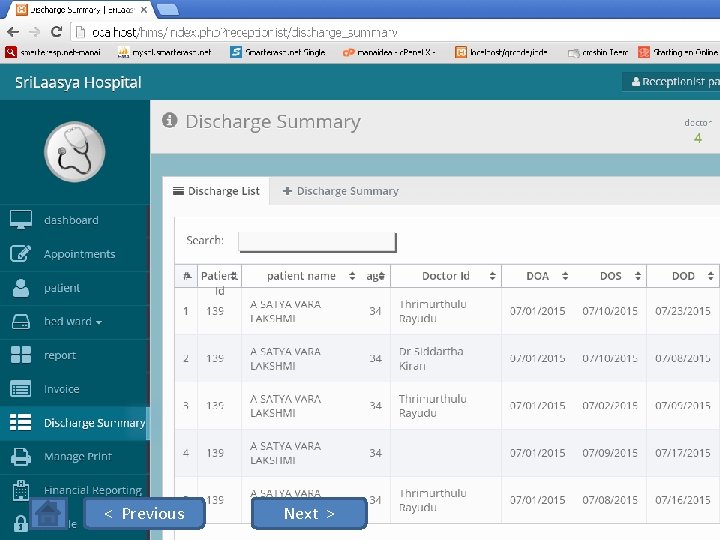Click the Invoice list icon

21,389
